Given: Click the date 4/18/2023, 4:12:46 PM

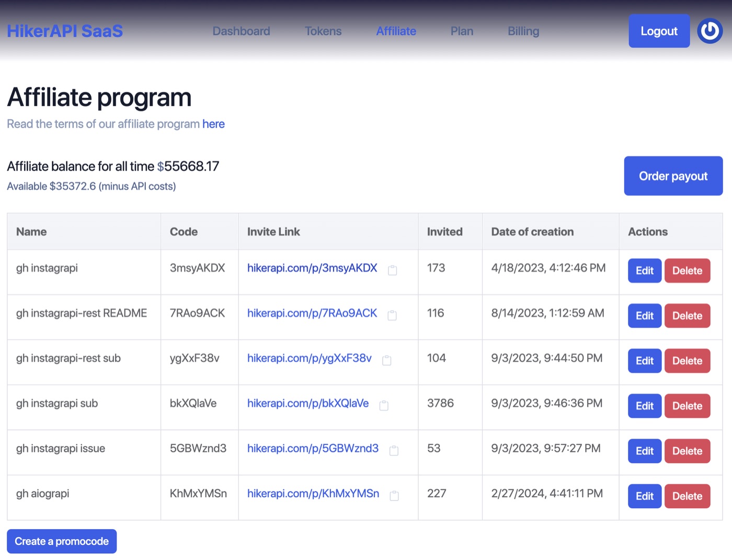Looking at the screenshot, I should pos(548,268).
